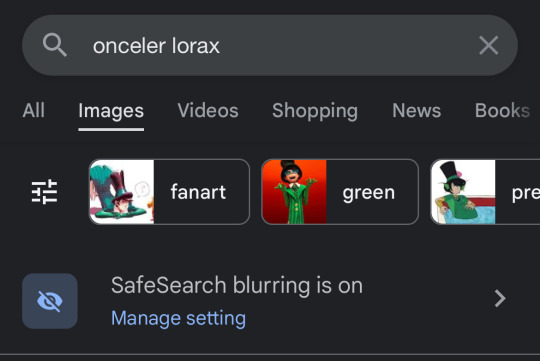Screen dimensions: 540x361
Task: Open the Shopping tab
Action: point(315,111)
